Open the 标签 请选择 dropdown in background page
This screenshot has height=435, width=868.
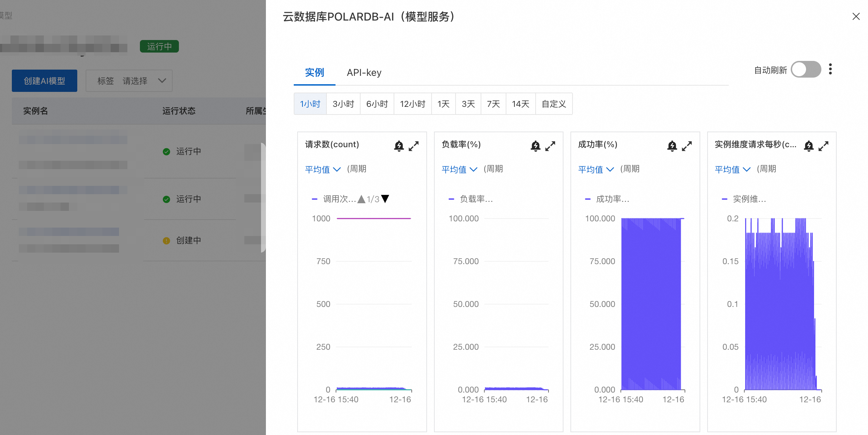pyautogui.click(x=129, y=81)
